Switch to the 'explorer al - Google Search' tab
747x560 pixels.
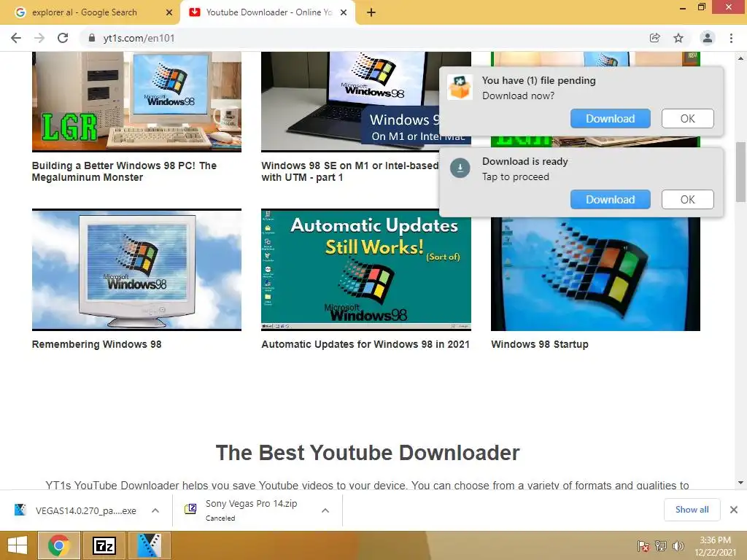point(85,12)
